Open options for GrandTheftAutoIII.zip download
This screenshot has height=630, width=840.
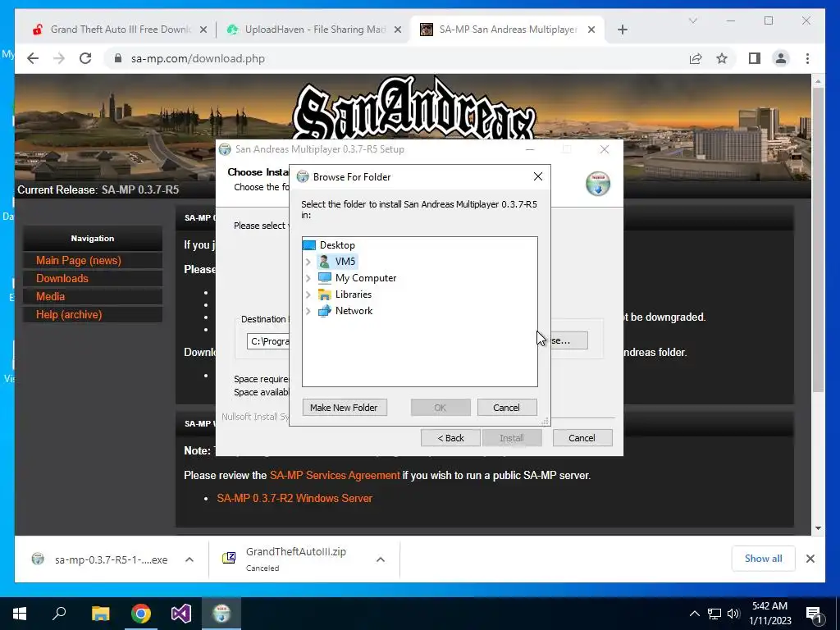pyautogui.click(x=381, y=559)
